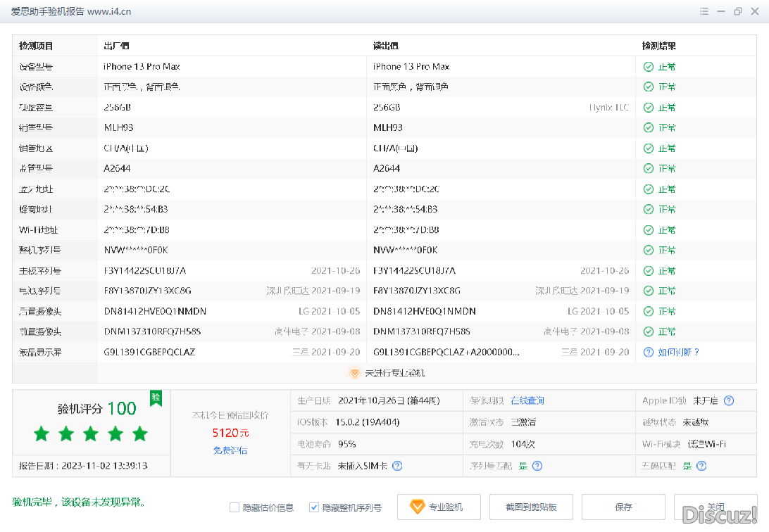Viewport: 769px width, 532px height.
Task: Minimize the report window
Action: 721,11
